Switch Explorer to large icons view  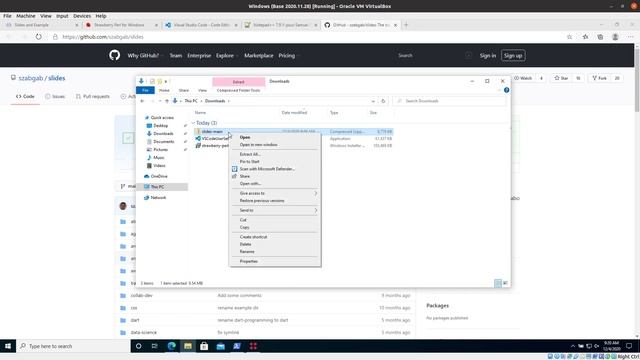[505, 283]
